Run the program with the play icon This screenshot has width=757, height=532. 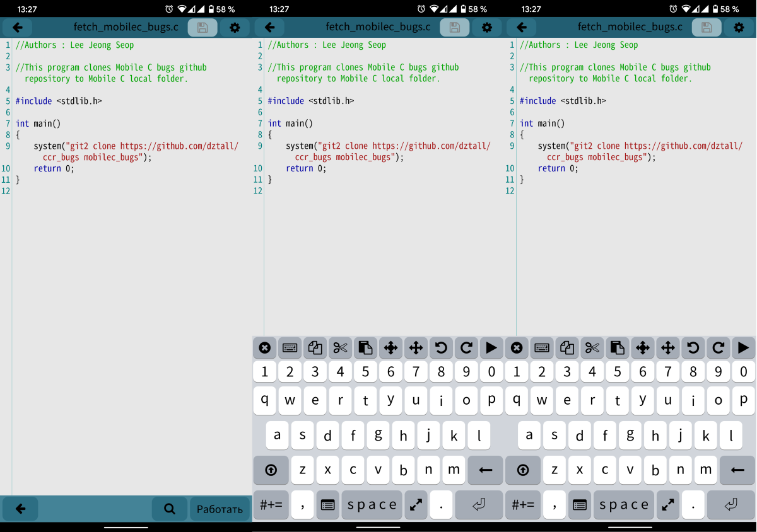(491, 347)
